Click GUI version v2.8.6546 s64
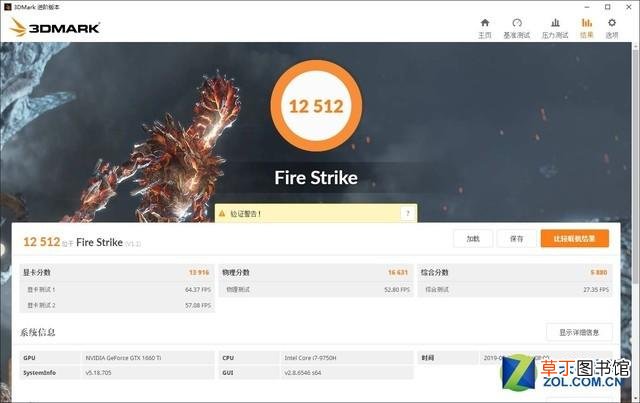This screenshot has width=640, height=403. click(x=303, y=373)
